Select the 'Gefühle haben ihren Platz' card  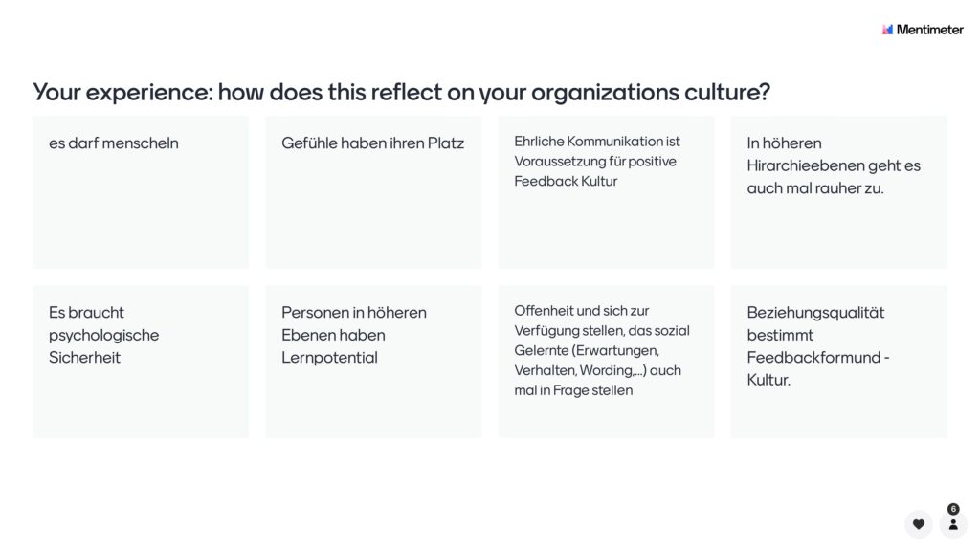tap(373, 192)
